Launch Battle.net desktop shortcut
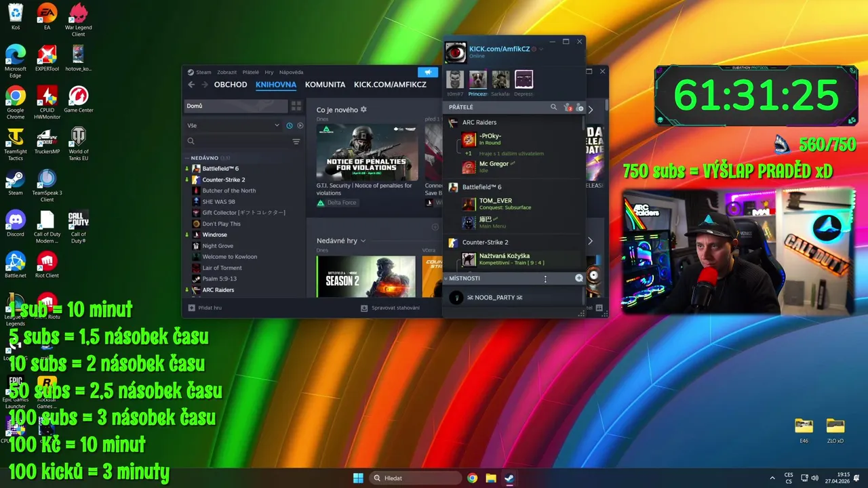This screenshot has height=488, width=868. tap(15, 265)
